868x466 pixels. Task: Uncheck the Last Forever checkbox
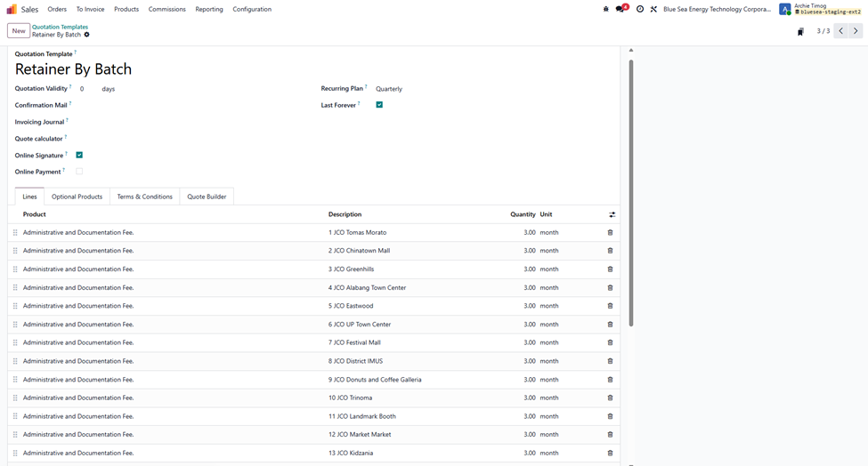pyautogui.click(x=379, y=105)
